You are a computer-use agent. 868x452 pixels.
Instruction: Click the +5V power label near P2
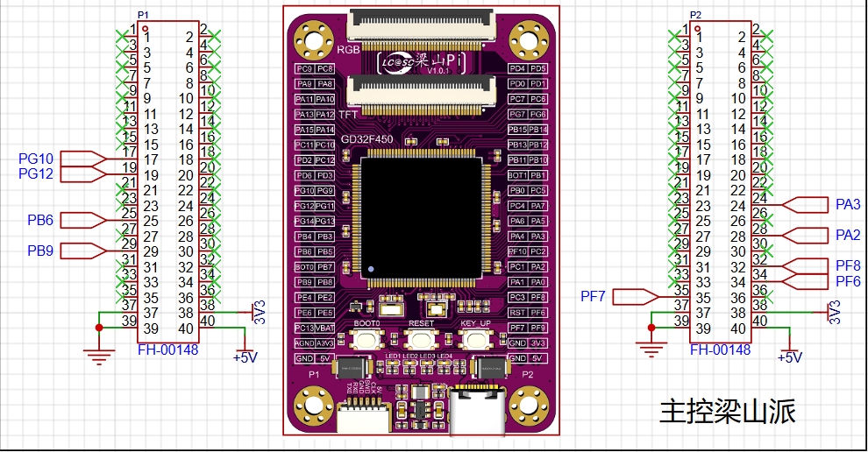click(x=790, y=357)
